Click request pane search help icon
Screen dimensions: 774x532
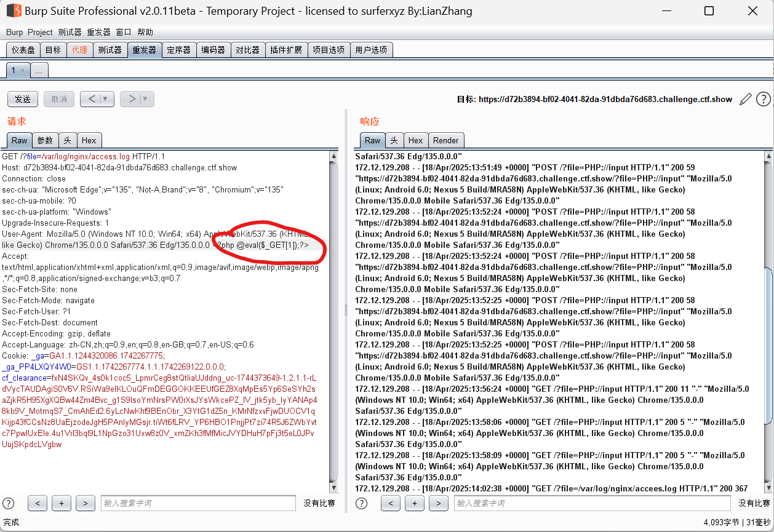pyautogui.click(x=9, y=503)
